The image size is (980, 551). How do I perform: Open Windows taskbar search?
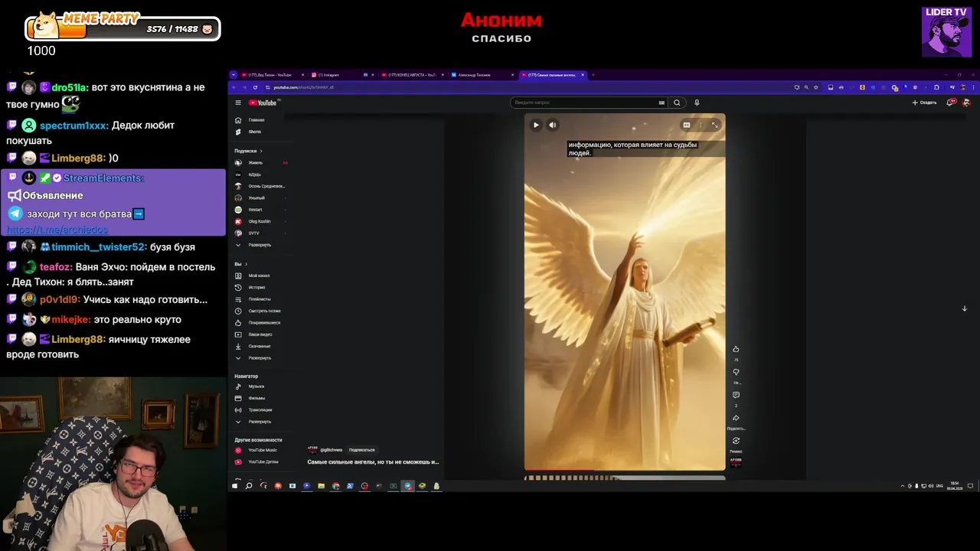249,486
